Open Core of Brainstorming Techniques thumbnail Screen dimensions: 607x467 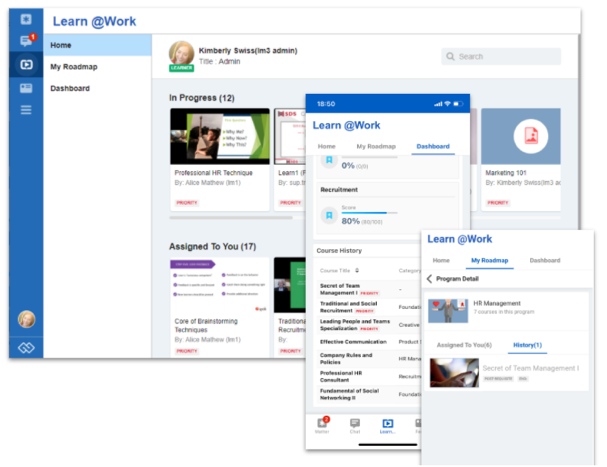pyautogui.click(x=220, y=285)
